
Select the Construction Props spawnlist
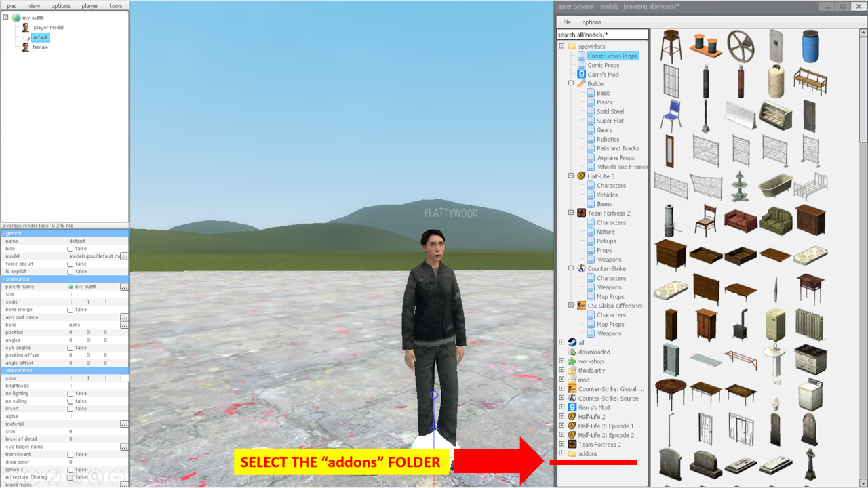click(x=612, y=56)
